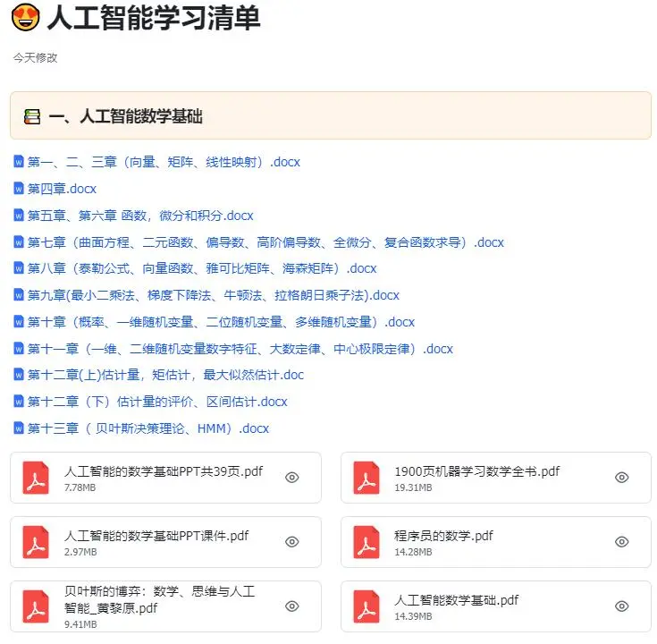Click file name 程序员的数学.pdf

click(443, 537)
